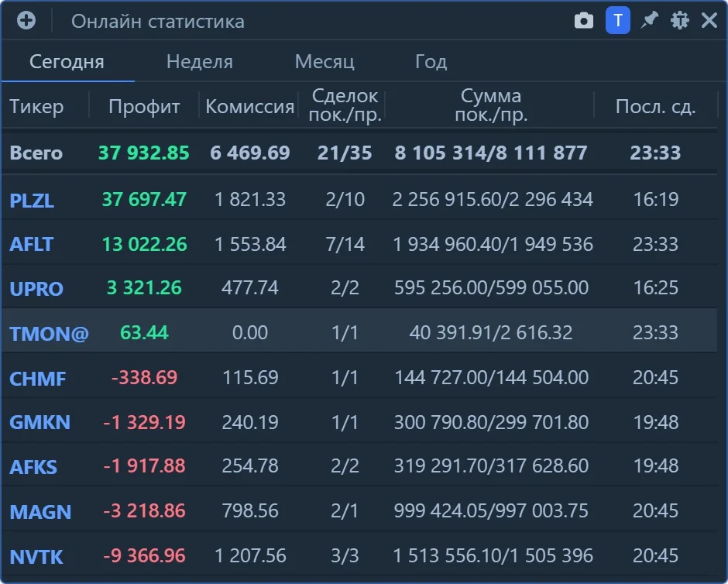Click GMKN sum 300 790.80/299 701.80
This screenshot has height=584, width=728.
pyautogui.click(x=491, y=422)
